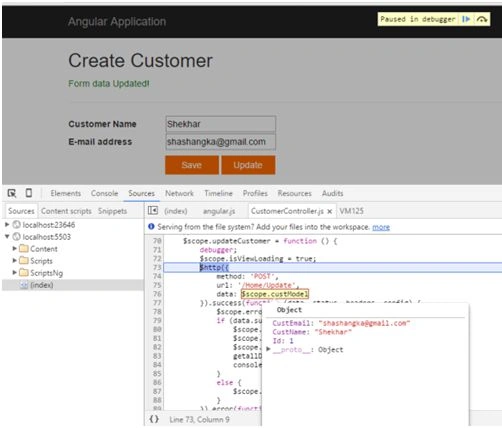502x428 pixels.
Task: Toggle device mode phone icon
Action: coord(29,193)
